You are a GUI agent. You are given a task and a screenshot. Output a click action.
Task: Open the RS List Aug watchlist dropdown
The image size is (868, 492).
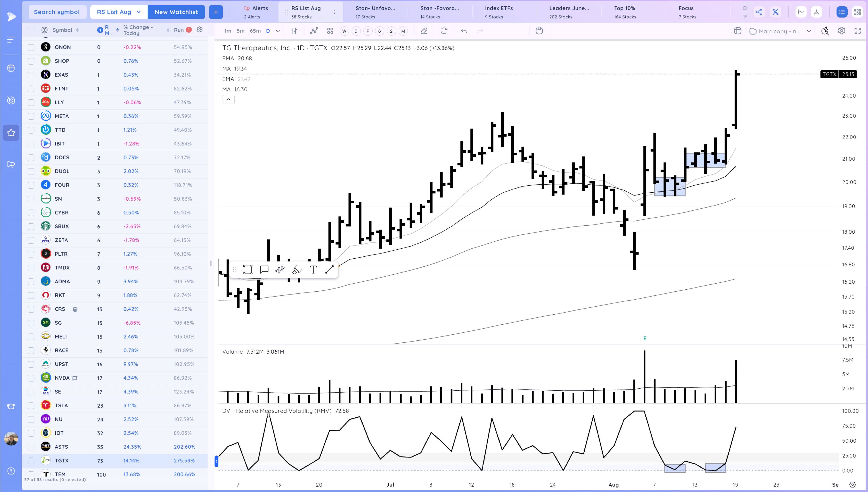pos(118,12)
